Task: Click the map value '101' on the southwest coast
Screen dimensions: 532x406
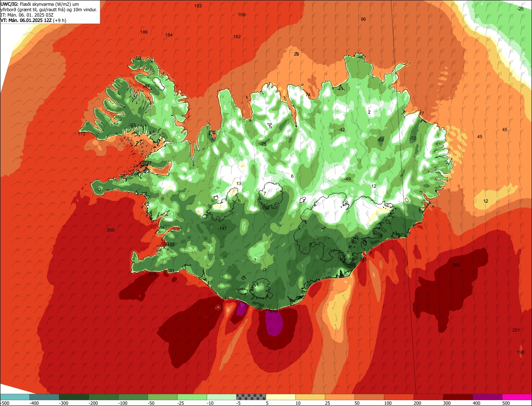Action: click(170, 271)
